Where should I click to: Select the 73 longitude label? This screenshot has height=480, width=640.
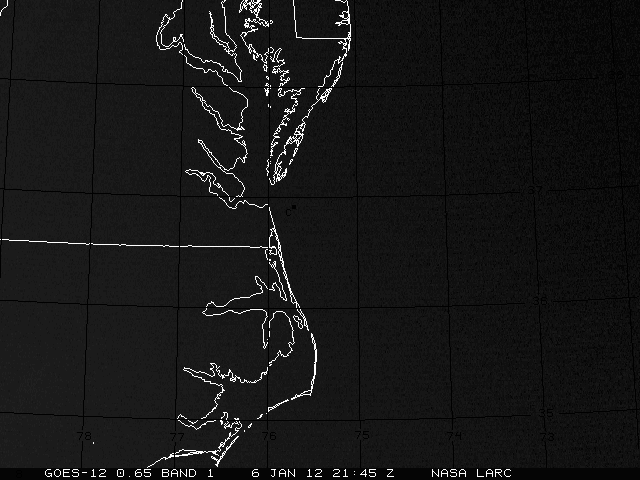click(x=545, y=436)
